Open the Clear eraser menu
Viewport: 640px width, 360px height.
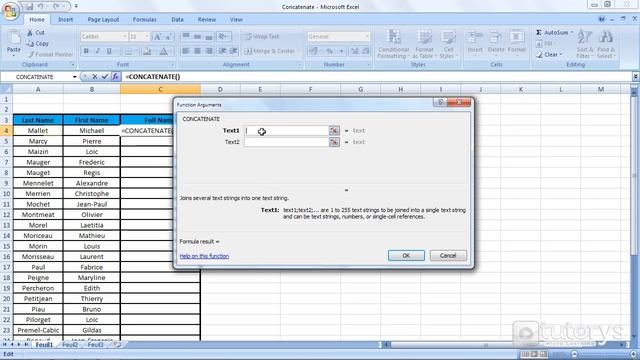point(549,54)
